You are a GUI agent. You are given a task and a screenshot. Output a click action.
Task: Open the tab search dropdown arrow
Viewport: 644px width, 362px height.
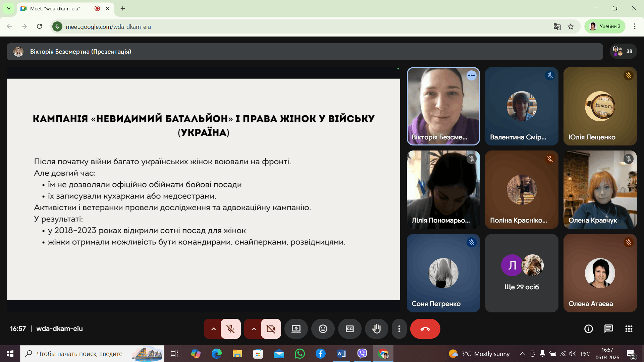[8, 8]
